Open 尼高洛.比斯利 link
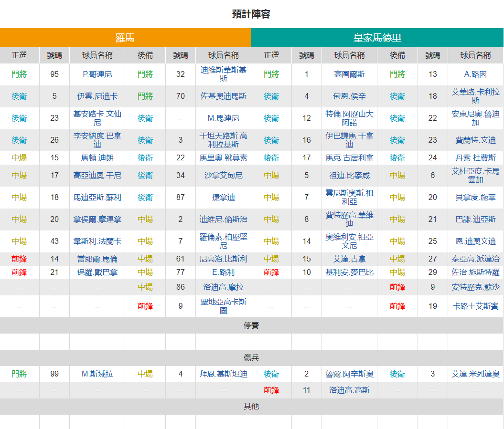This screenshot has height=429, width=504. (224, 259)
